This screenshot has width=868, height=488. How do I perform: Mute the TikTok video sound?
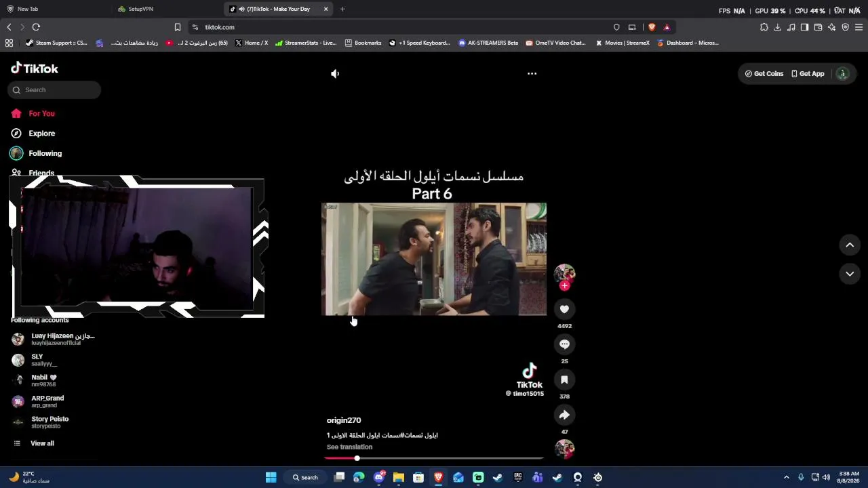pos(335,74)
